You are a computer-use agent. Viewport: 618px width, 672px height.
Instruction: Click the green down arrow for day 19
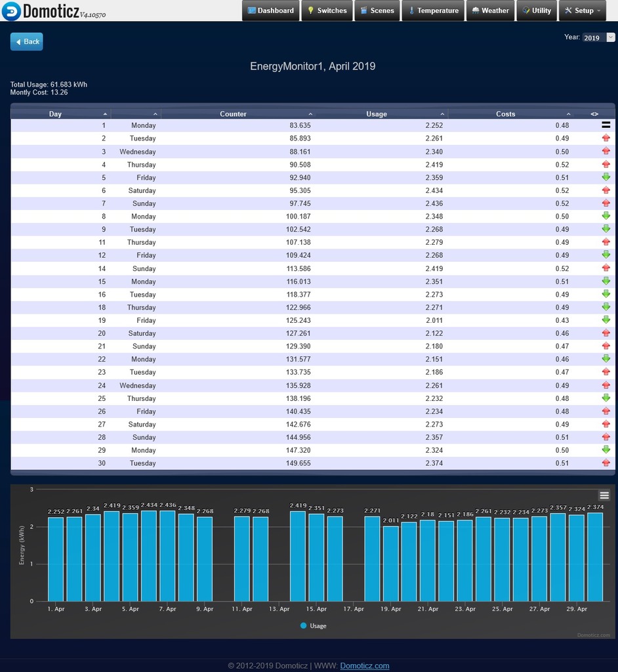coord(606,320)
